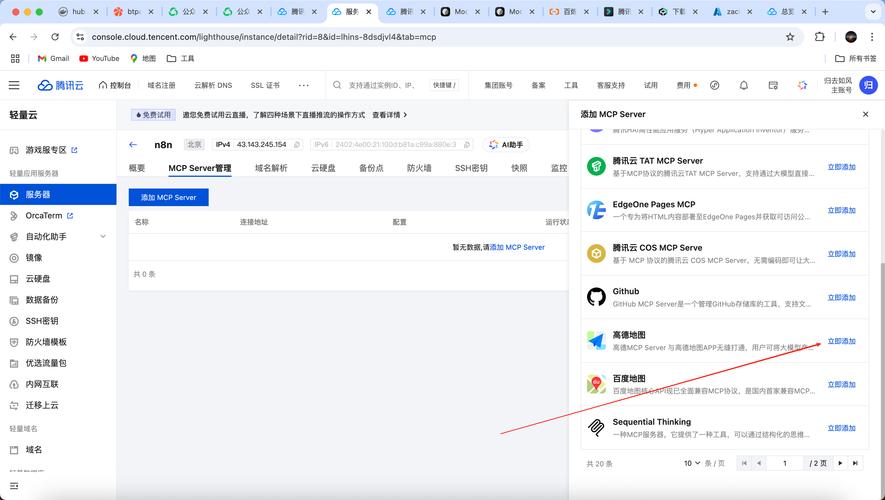The height and width of the screenshot is (500, 885).
Task: Jump to the first page of results
Action: pos(744,463)
